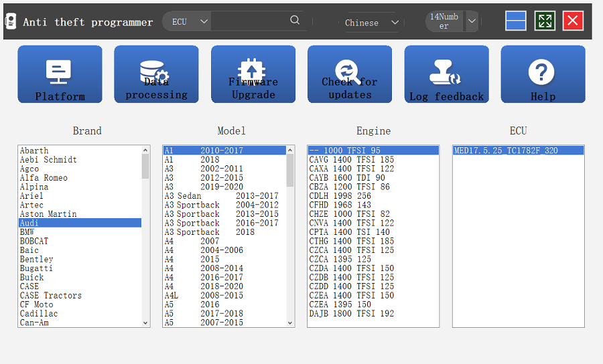Select BMW in Brand list

coord(27,232)
